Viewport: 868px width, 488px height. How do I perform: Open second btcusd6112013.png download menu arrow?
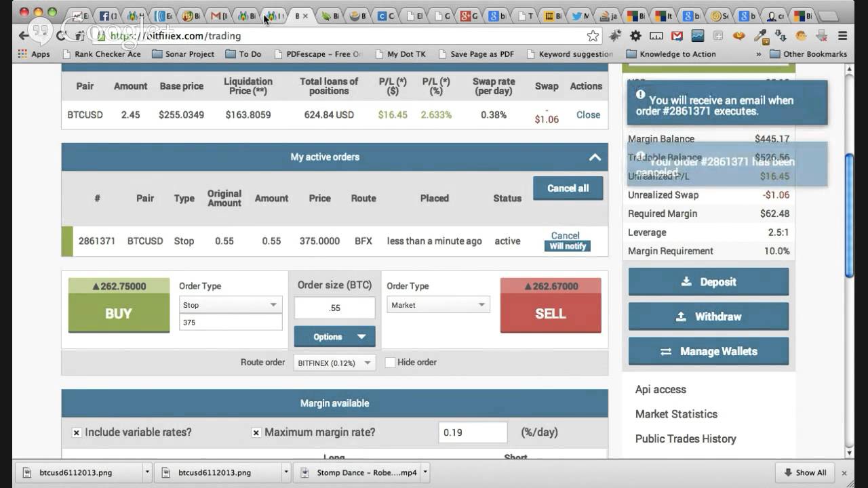click(286, 472)
